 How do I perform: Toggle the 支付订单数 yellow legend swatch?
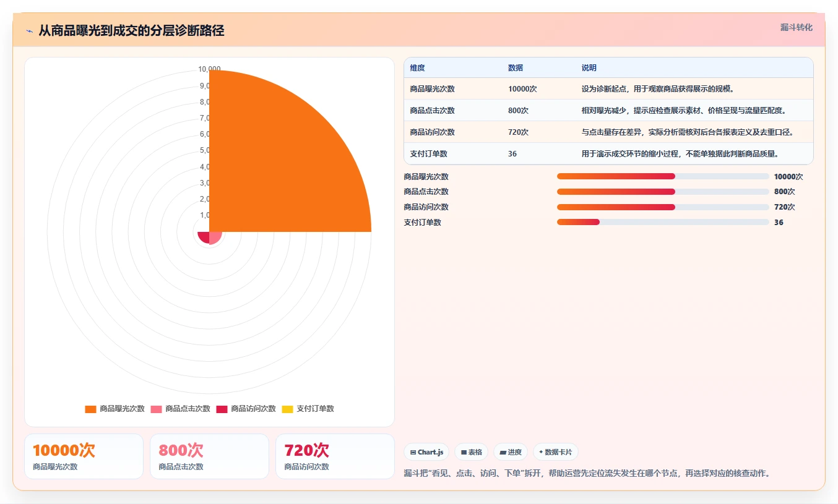287,409
